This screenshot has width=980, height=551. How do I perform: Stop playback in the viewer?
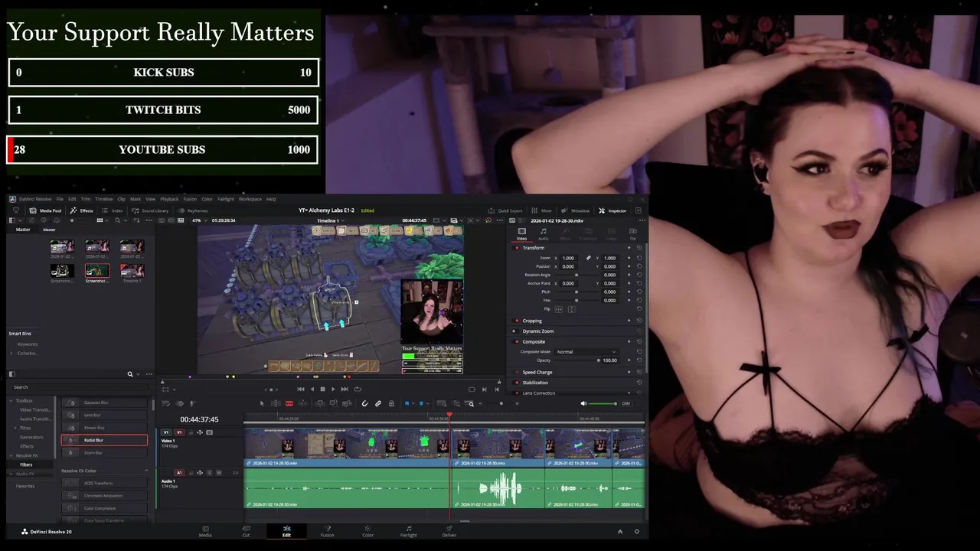click(x=322, y=389)
